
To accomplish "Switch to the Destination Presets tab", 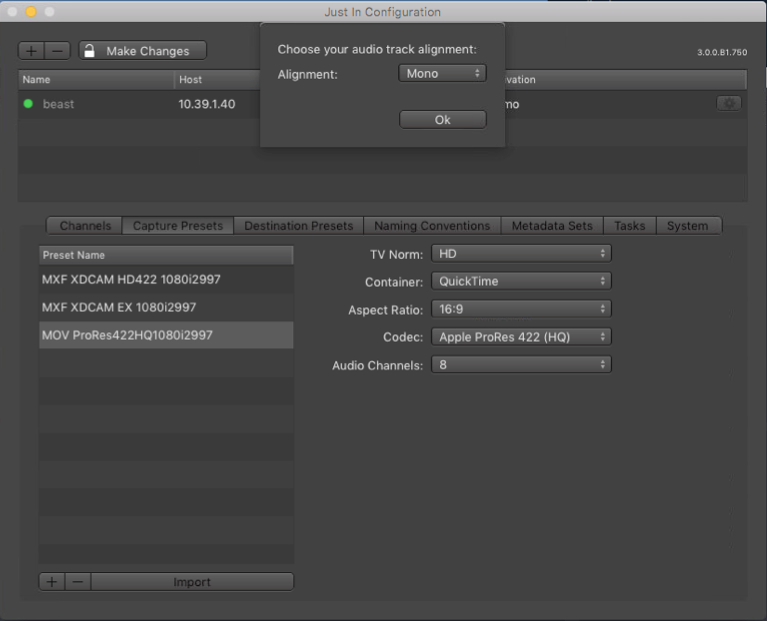I will point(298,226).
